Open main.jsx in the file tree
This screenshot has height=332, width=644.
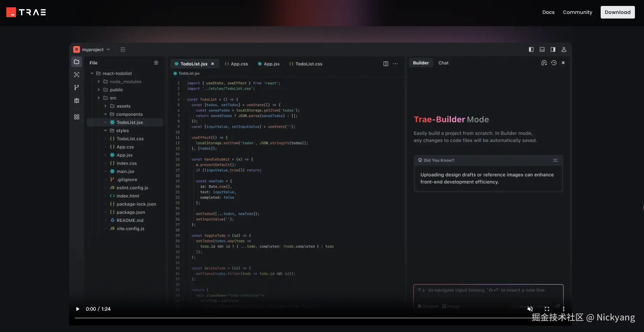click(125, 172)
